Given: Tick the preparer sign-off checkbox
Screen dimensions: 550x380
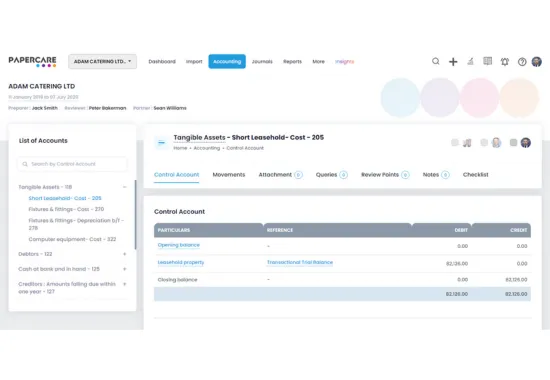Looking at the screenshot, I should pos(455,142).
